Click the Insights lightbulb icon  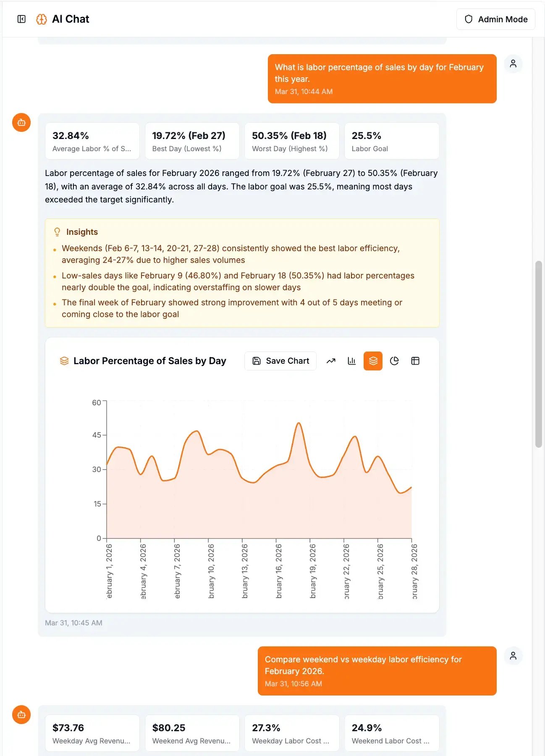[x=57, y=232]
